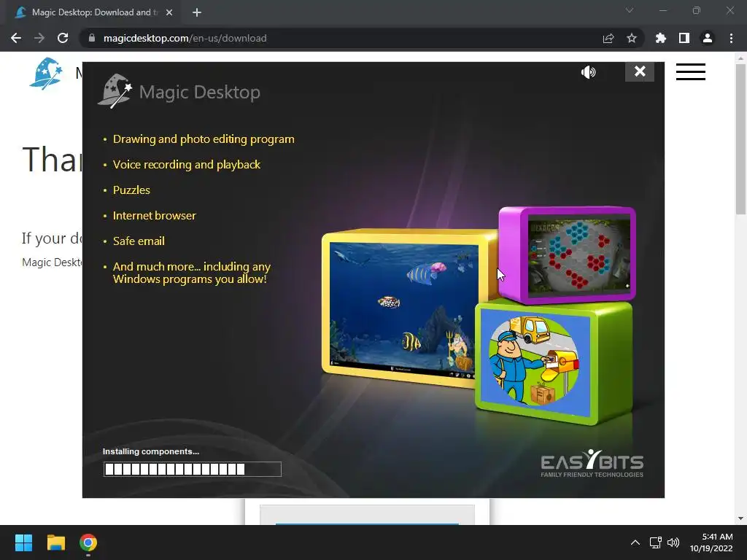Click the 'Voice recording and playback' text
747x560 pixels.
(x=186, y=164)
